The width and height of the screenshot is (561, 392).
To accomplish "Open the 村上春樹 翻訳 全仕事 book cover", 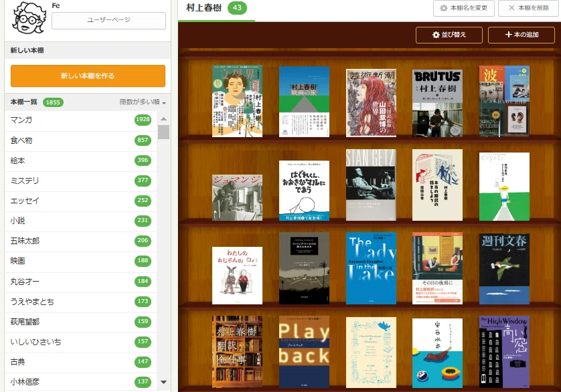I will pos(237,352).
